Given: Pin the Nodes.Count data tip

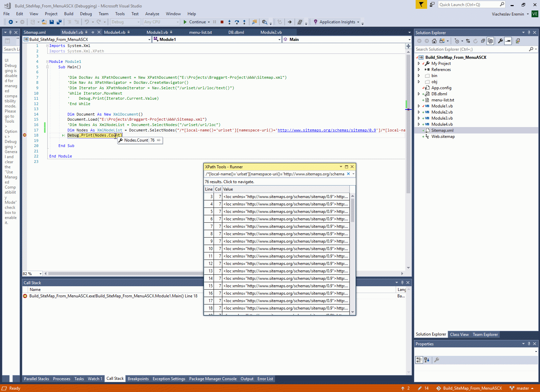Looking at the screenshot, I should tap(159, 140).
